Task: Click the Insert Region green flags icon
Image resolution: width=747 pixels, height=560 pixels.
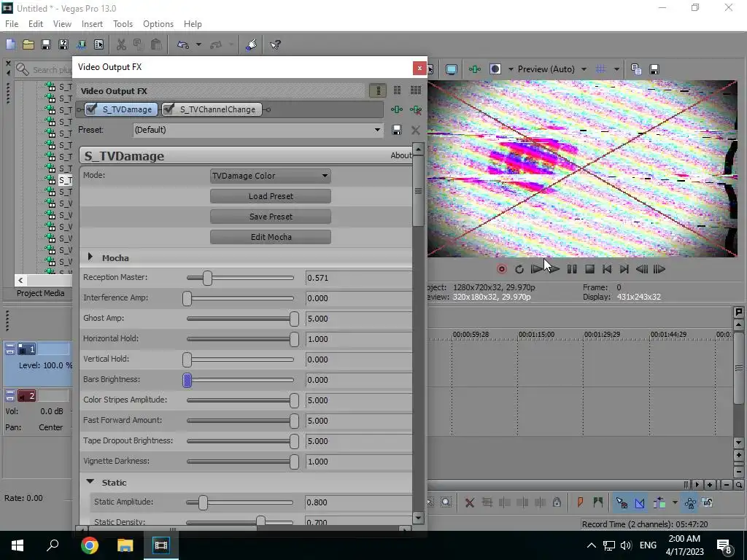Action: 598,502
